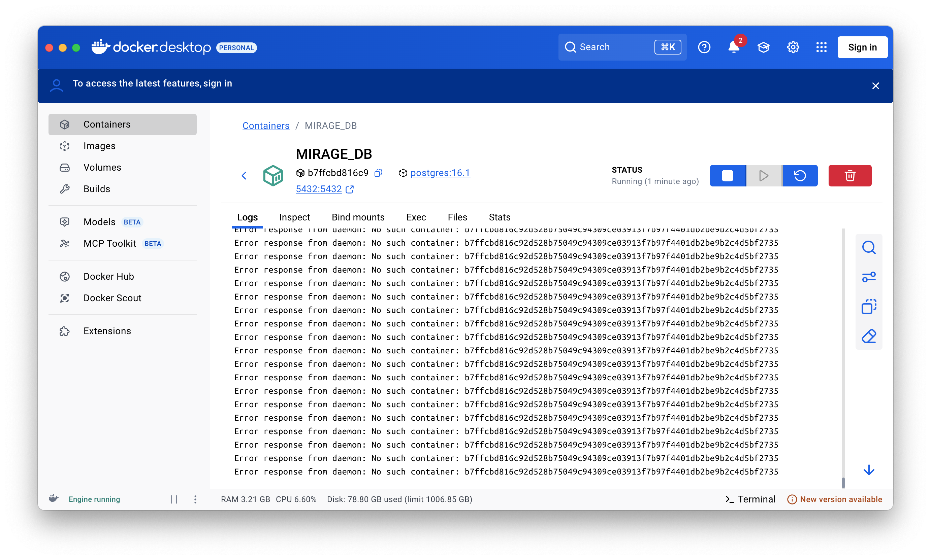Open Docker settings gear
Image resolution: width=931 pixels, height=560 pixels.
[x=793, y=47]
